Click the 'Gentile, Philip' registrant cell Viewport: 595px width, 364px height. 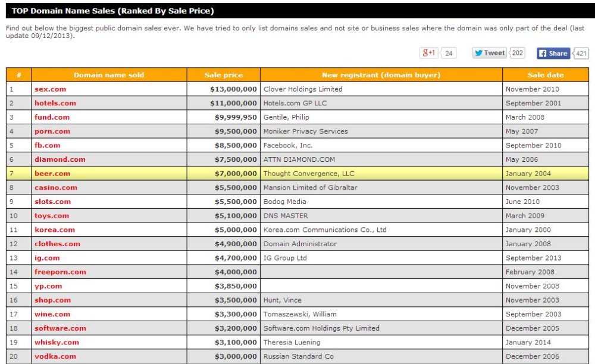381,117
